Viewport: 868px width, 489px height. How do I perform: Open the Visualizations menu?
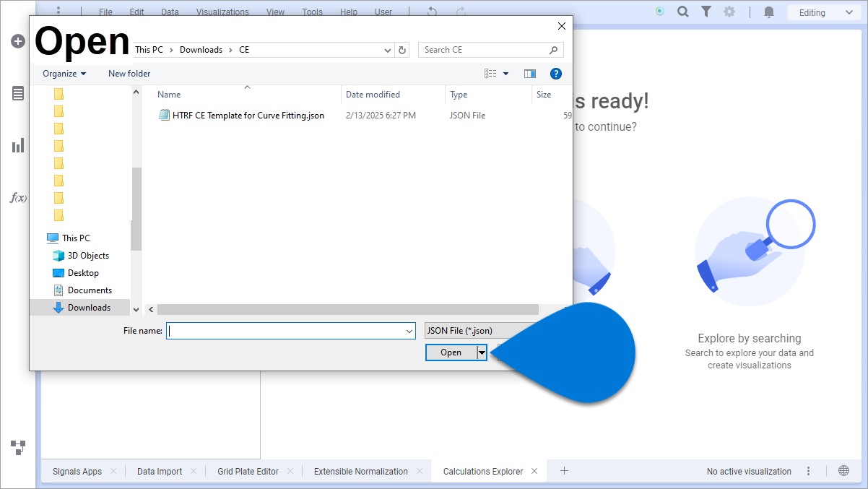coord(222,12)
